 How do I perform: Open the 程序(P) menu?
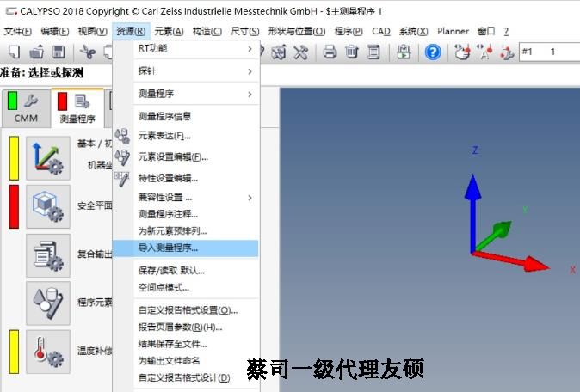349,32
